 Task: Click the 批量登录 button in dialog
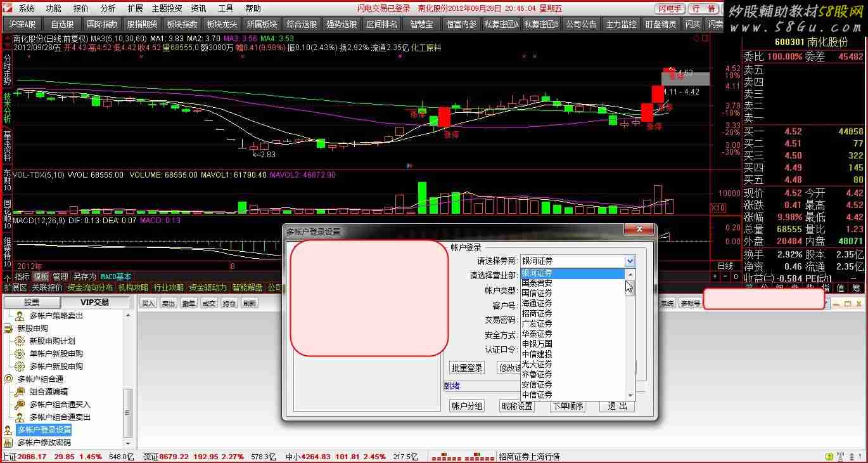467,368
